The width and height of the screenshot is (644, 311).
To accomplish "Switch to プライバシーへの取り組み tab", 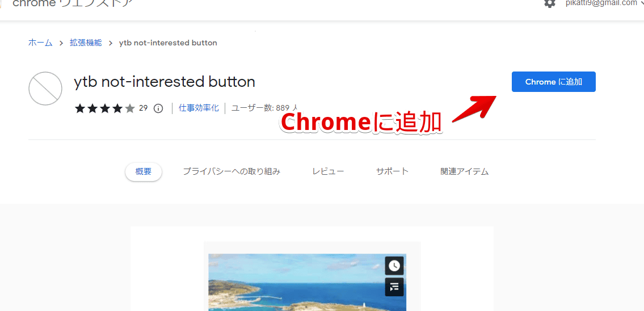I will [x=231, y=172].
